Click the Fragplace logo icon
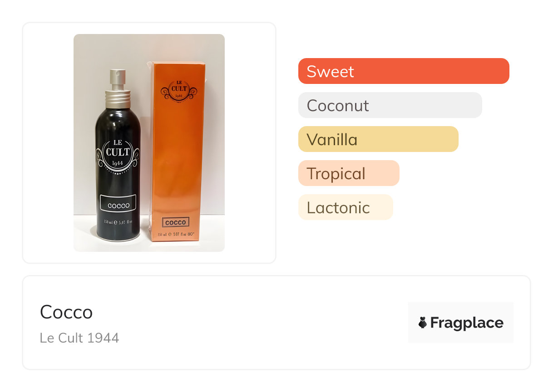Viewport: 553px width, 392px height. 423,323
